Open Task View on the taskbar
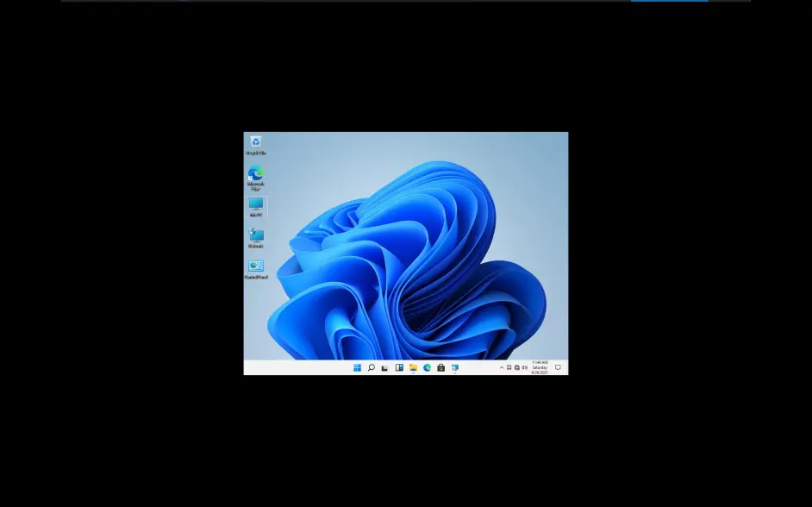 [384, 367]
